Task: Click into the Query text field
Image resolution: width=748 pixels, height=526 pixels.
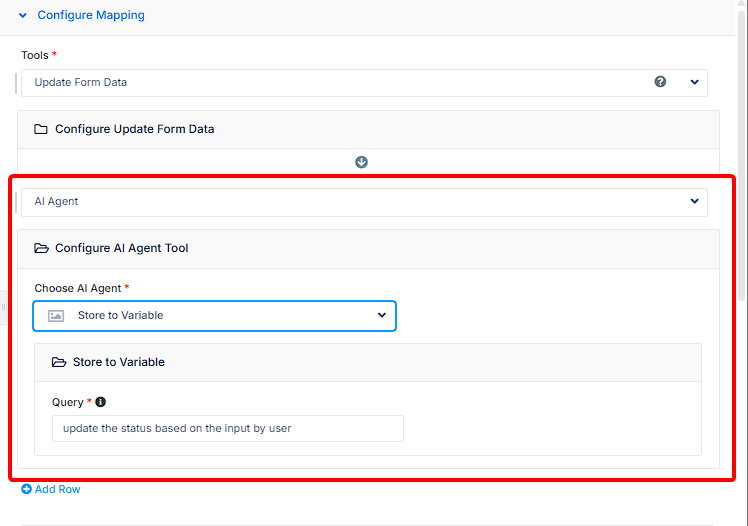Action: tap(228, 429)
